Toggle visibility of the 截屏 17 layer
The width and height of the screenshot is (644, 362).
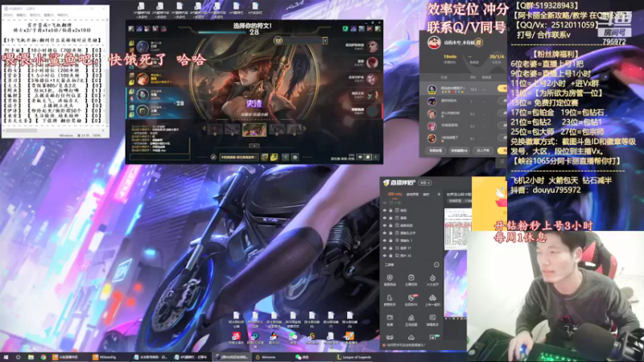385,248
